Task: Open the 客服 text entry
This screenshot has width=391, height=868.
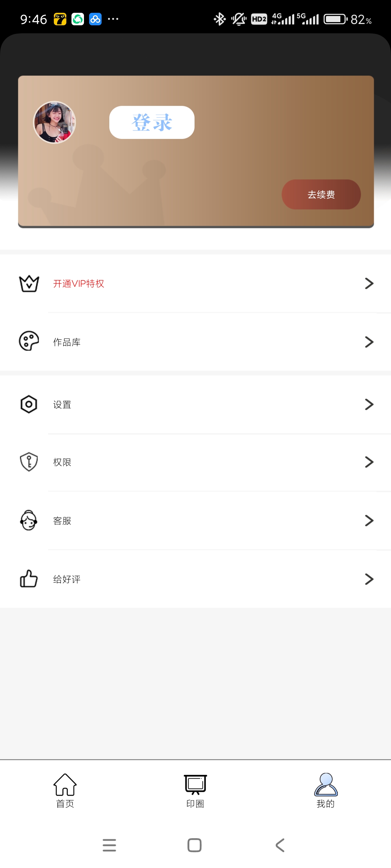Action: (62, 521)
